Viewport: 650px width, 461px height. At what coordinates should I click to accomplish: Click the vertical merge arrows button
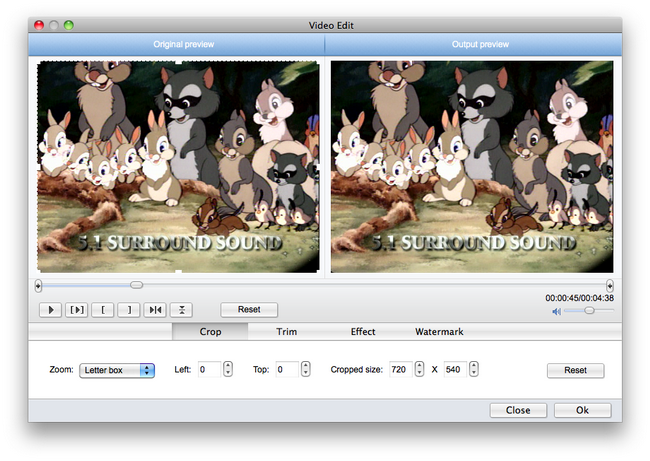pyautogui.click(x=182, y=310)
